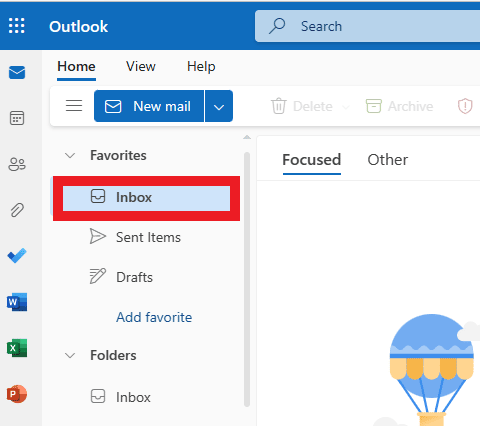Image resolution: width=480 pixels, height=426 pixels.
Task: Collapse the Folders section
Action: (70, 355)
